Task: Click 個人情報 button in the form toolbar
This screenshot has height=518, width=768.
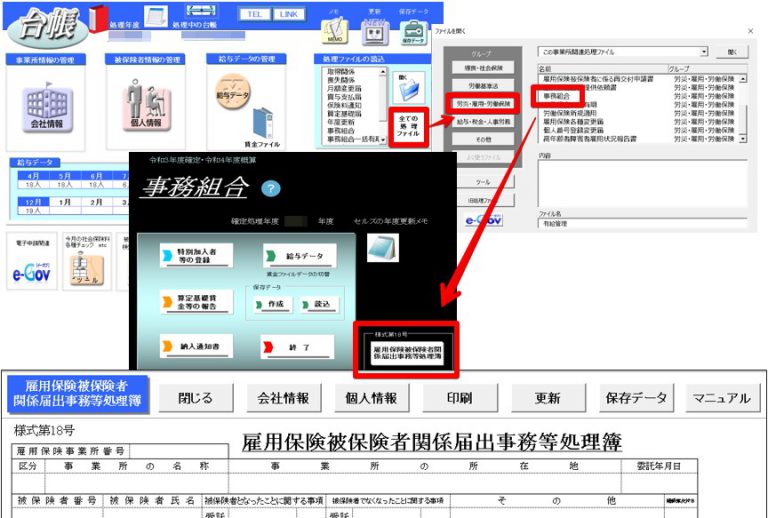Action: pos(371,398)
